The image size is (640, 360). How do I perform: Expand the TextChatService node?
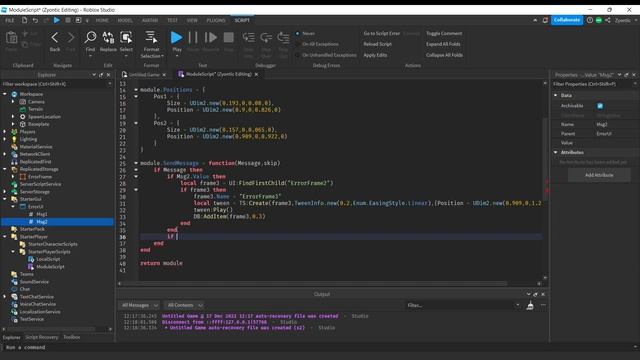coord(5,297)
